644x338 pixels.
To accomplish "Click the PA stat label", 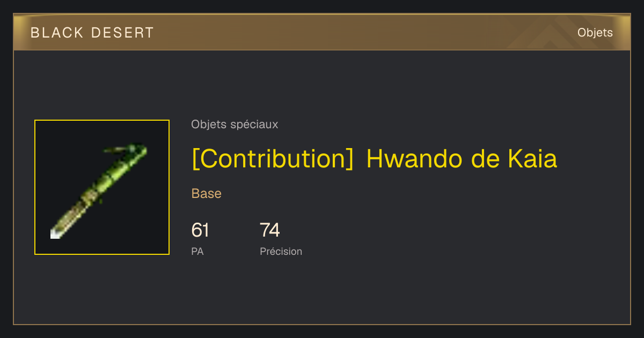I will coord(197,251).
